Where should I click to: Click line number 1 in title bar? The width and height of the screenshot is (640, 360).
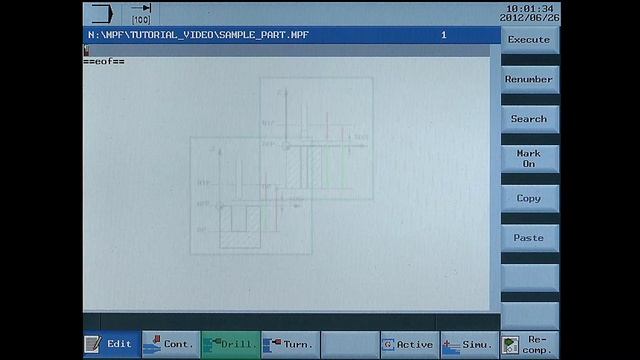tap(444, 35)
